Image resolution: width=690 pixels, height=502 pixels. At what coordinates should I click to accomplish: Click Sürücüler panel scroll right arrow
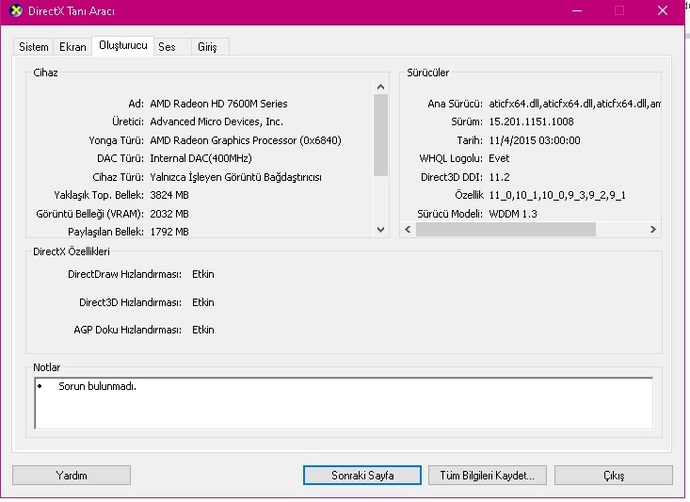653,229
